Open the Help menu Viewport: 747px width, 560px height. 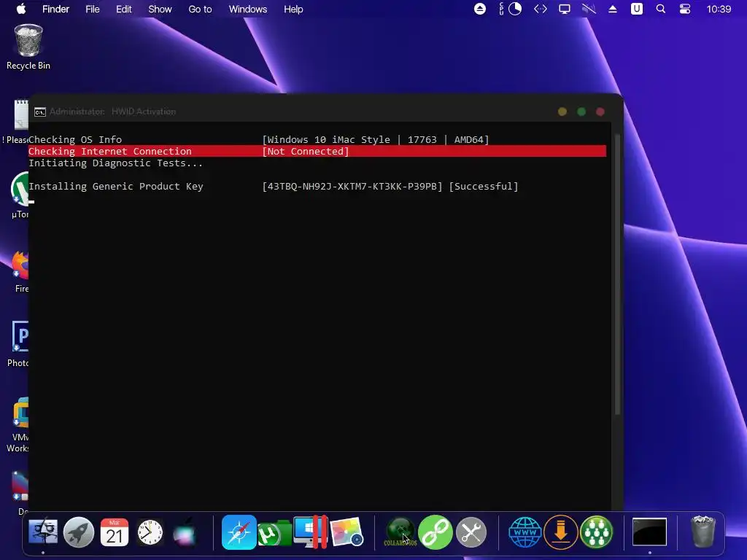click(x=293, y=9)
